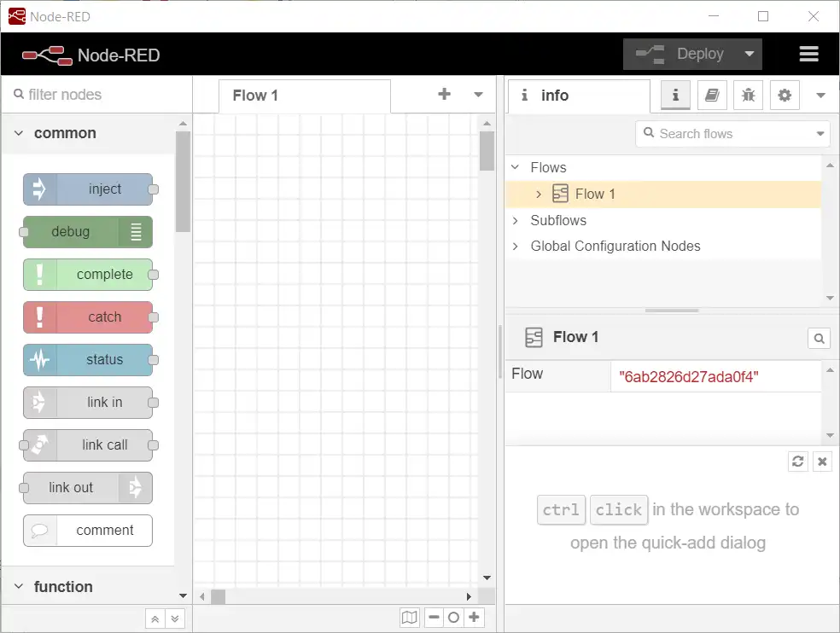Expand the Flow 1 tree item
Image resolution: width=840 pixels, height=633 pixels.
pos(539,194)
